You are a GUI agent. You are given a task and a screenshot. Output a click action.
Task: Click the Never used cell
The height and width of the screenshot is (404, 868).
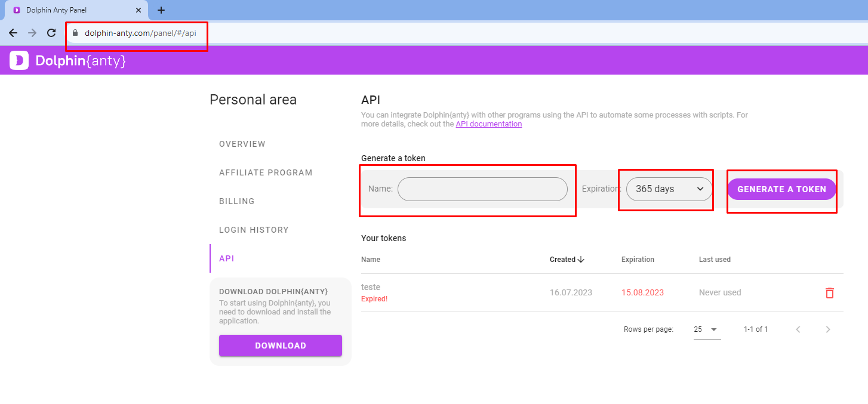720,292
